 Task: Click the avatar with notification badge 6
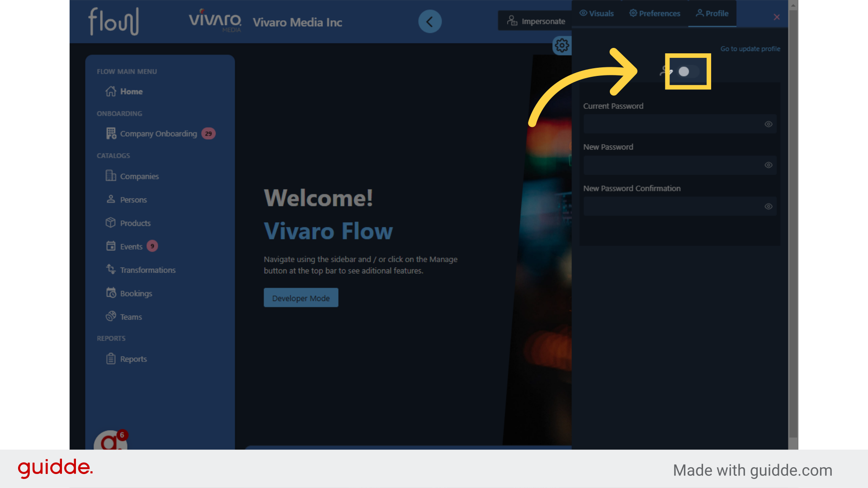click(x=110, y=441)
